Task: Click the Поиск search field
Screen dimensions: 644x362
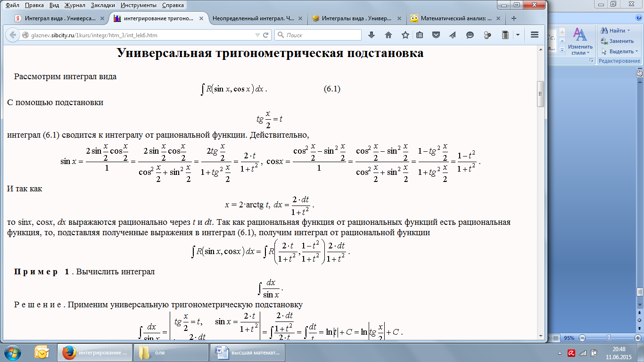Action: (319, 35)
